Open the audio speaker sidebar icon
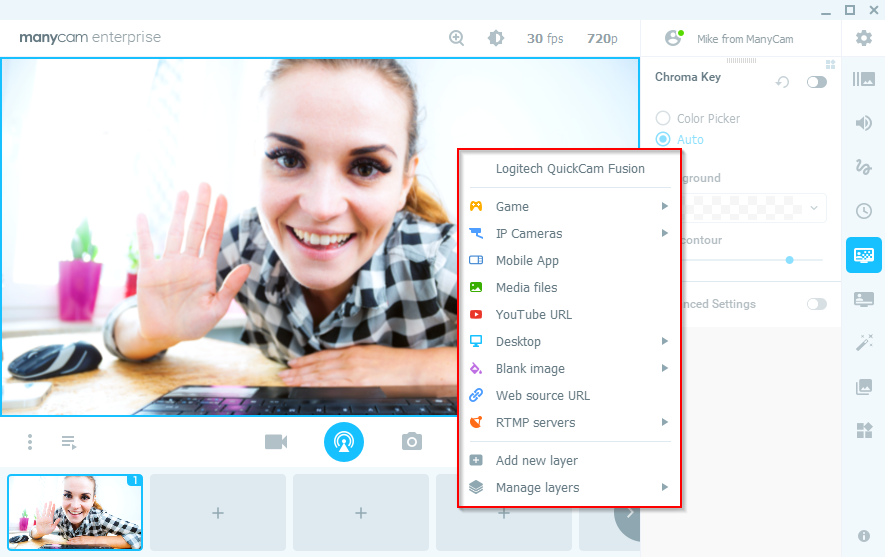Image resolution: width=885 pixels, height=557 pixels. point(864,123)
